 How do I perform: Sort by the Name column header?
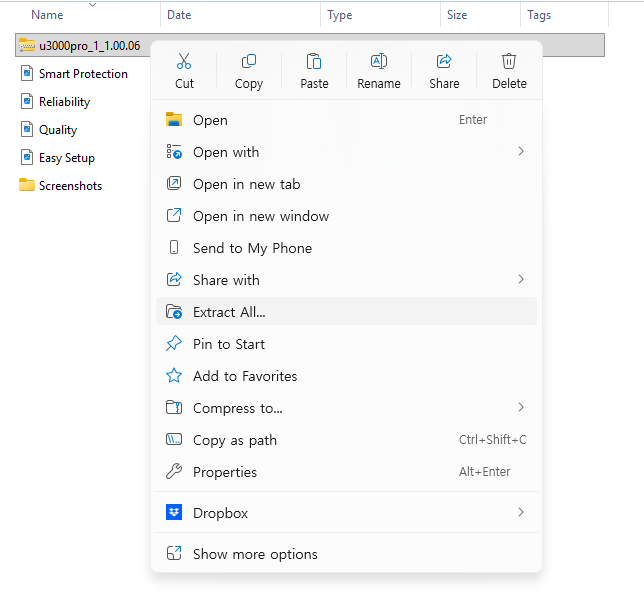pyautogui.click(x=47, y=15)
